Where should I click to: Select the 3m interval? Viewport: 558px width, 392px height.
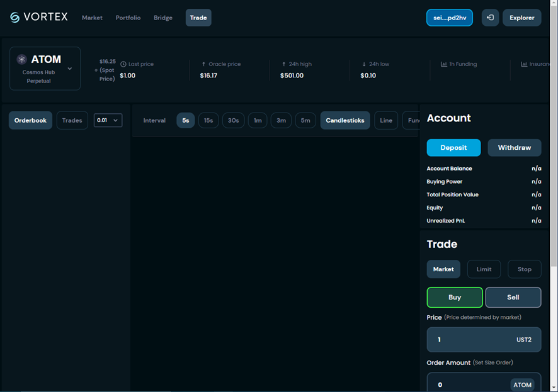click(281, 120)
